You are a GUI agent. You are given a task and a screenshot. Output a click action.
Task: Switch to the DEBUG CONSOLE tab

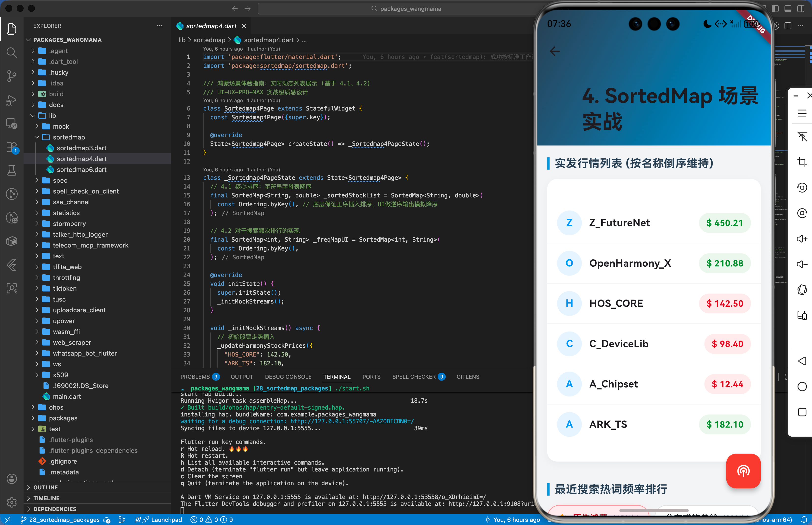(x=288, y=377)
